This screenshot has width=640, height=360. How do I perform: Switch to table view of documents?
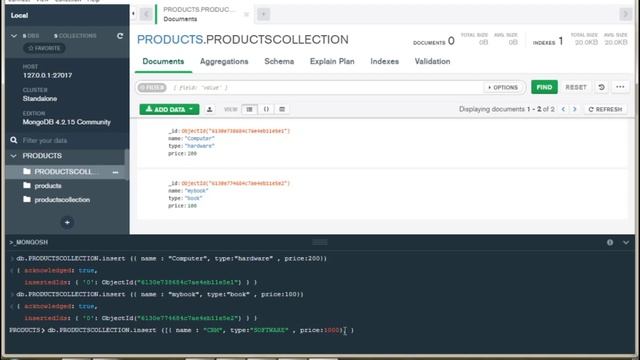[282, 109]
